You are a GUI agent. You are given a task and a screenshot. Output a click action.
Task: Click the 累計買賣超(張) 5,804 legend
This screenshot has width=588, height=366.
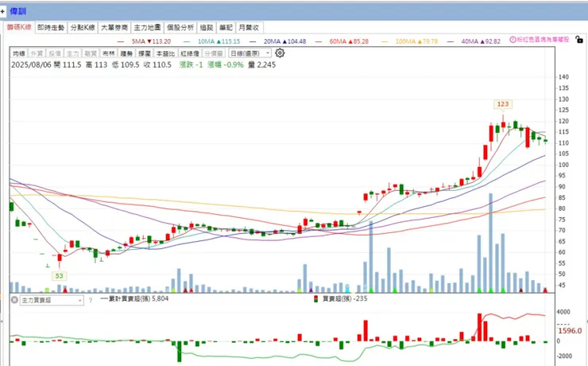tap(135, 299)
